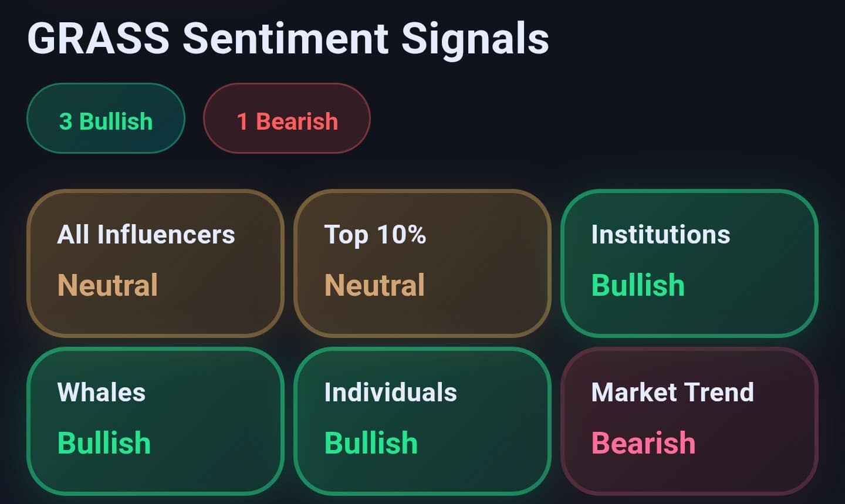Click the 3 Bullish pill badge

tap(106, 119)
